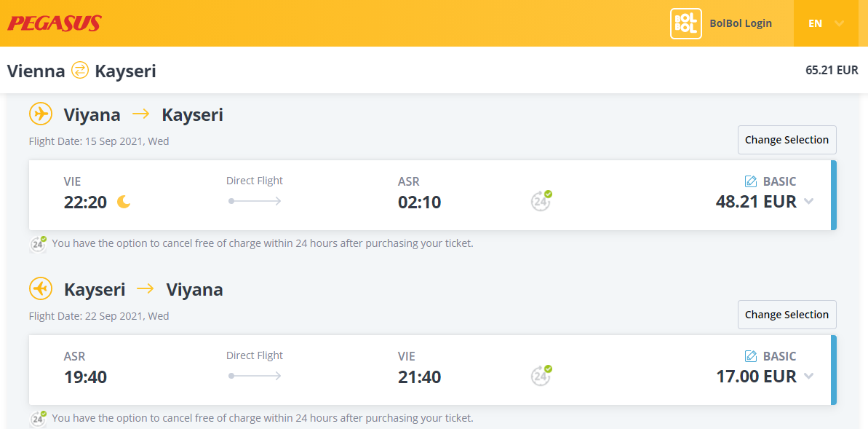This screenshot has width=868, height=429.
Task: Click the night moon icon next to 22:20
Action: click(124, 202)
